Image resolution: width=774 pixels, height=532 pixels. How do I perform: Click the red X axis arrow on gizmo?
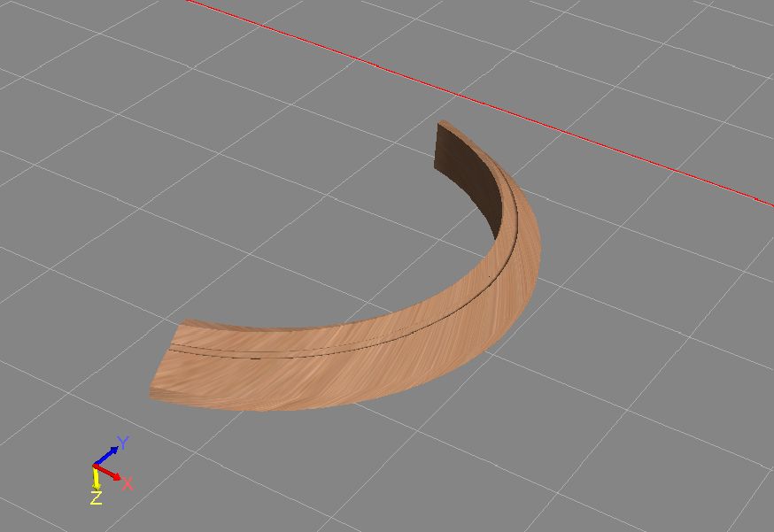click(x=108, y=472)
